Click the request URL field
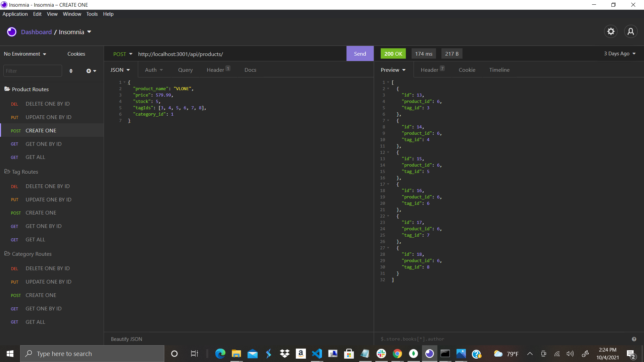This screenshot has width=644, height=362. click(x=240, y=54)
